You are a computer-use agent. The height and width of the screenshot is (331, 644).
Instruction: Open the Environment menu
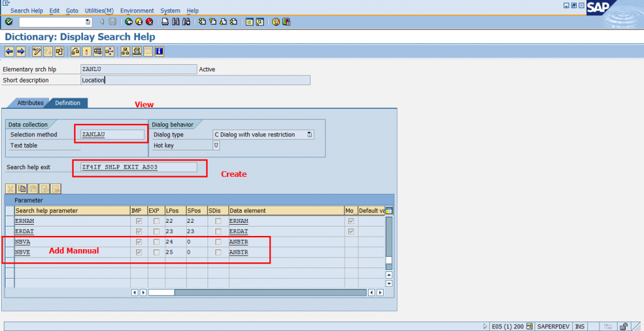[x=136, y=11]
